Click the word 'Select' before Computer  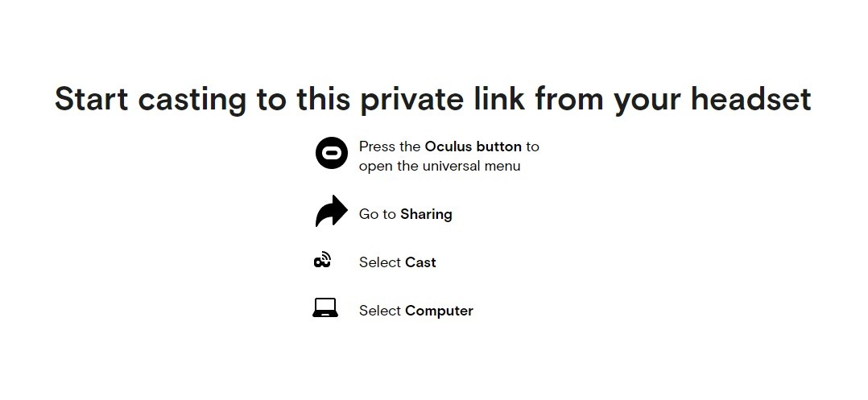380,311
